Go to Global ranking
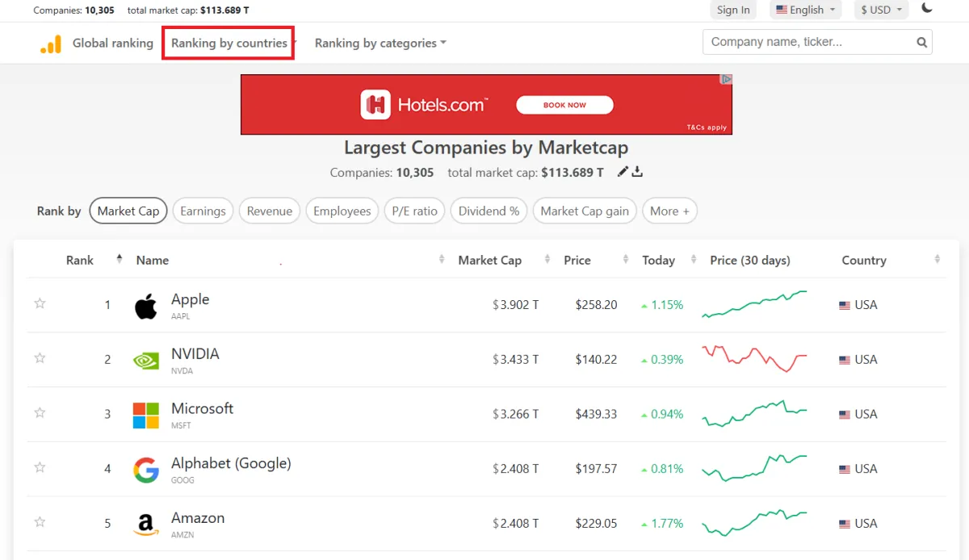The height and width of the screenshot is (560, 969). 113,43
